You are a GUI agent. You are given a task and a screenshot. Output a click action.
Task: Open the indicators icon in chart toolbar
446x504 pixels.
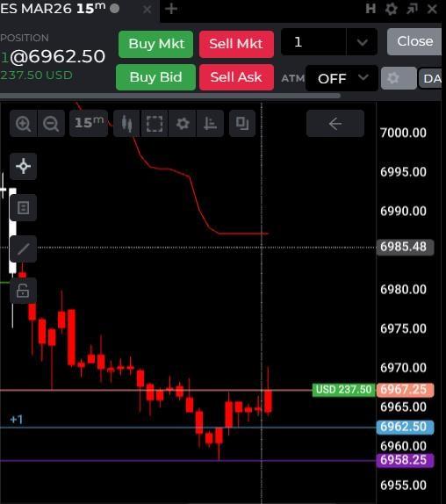pos(210,124)
